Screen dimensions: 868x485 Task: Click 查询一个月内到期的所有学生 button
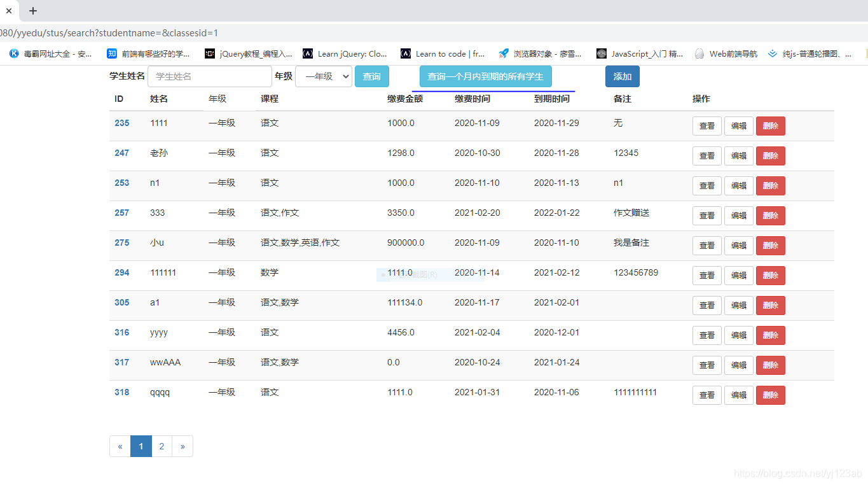(486, 76)
